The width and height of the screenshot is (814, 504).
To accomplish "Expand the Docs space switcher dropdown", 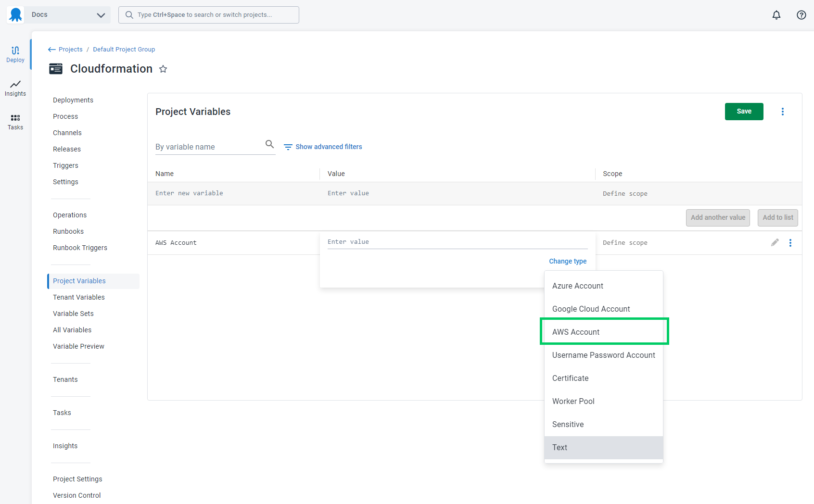I will (x=67, y=15).
